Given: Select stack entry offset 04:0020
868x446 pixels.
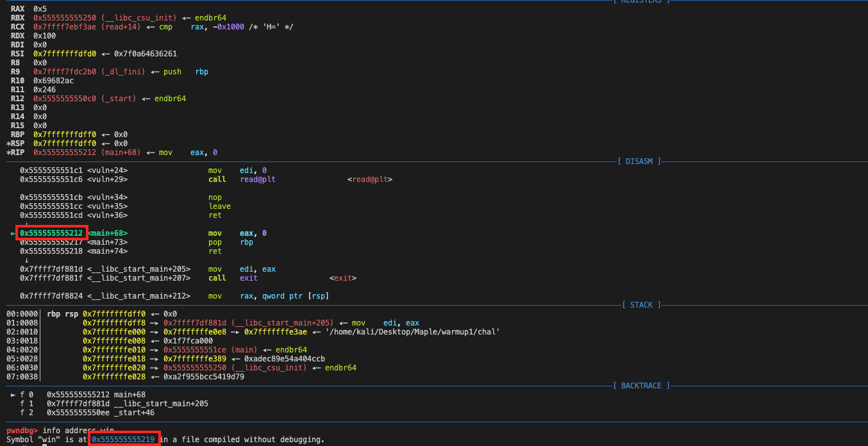Looking at the screenshot, I should click(x=22, y=350).
